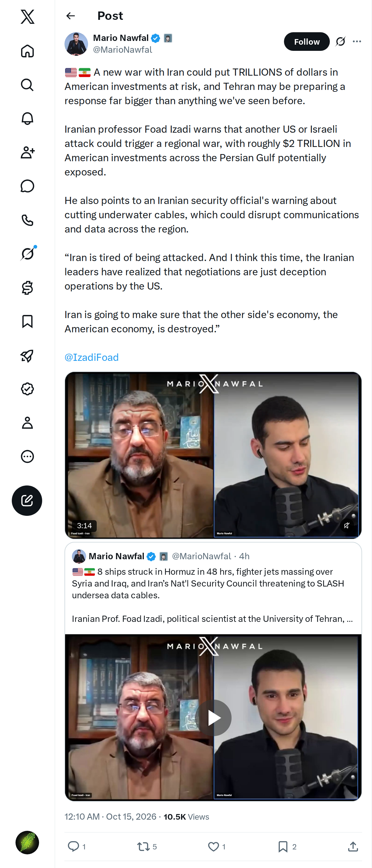The image size is (372, 868).
Task: Go back with the arrow
Action: point(70,16)
